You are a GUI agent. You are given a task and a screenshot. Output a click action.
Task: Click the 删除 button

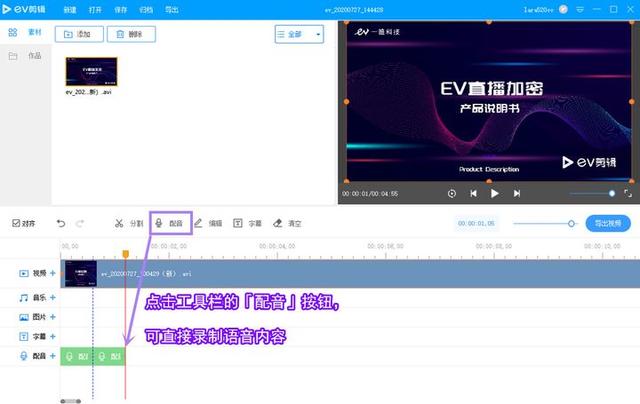(131, 34)
